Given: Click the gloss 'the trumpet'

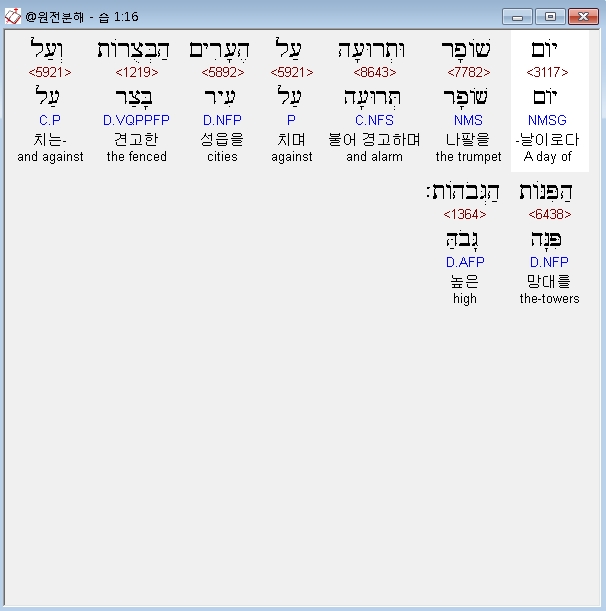Looking at the screenshot, I should (468, 156).
